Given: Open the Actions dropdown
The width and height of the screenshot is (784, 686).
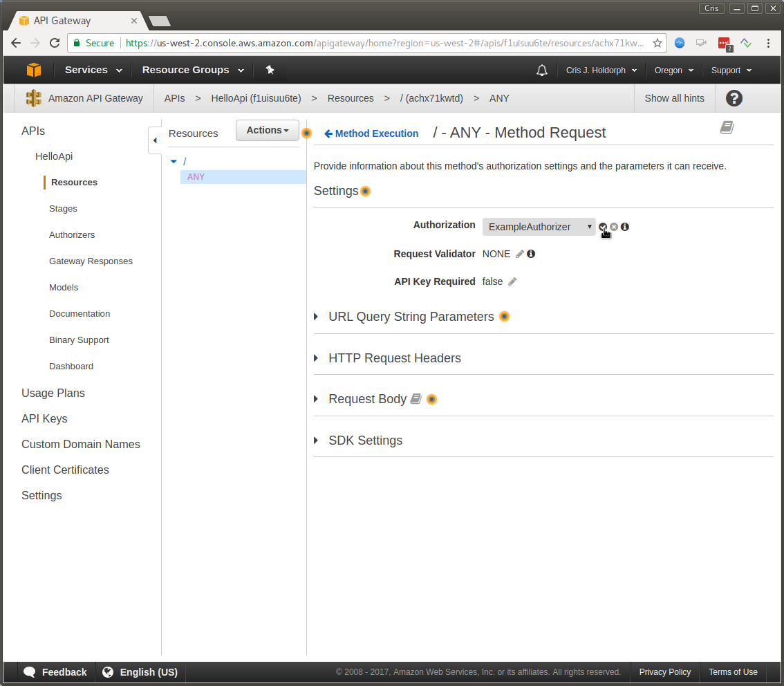Looking at the screenshot, I should (268, 130).
